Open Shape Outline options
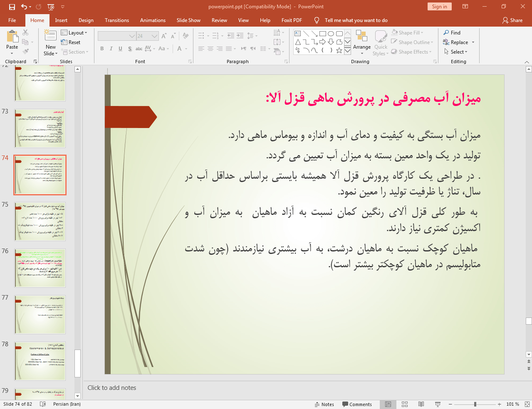 412,42
